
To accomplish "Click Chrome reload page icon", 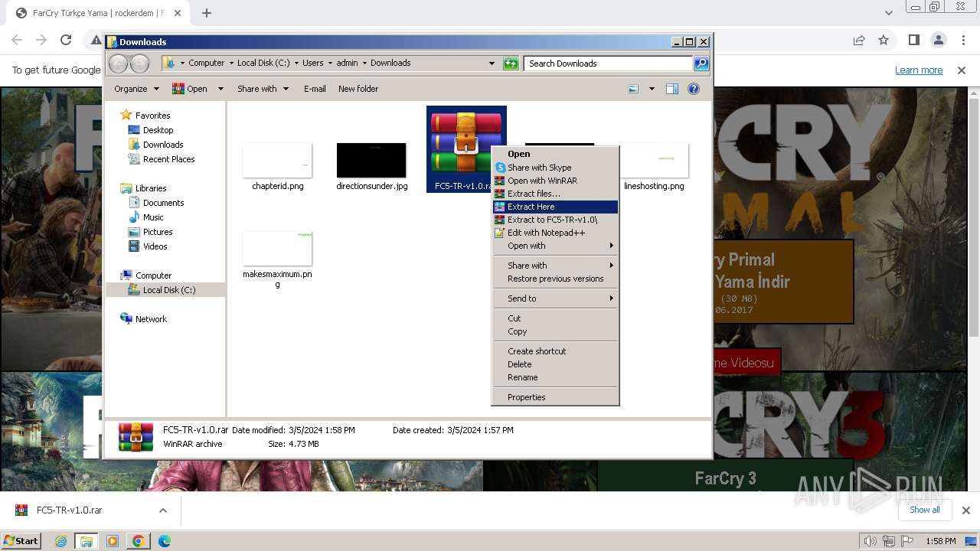I will [x=66, y=41].
